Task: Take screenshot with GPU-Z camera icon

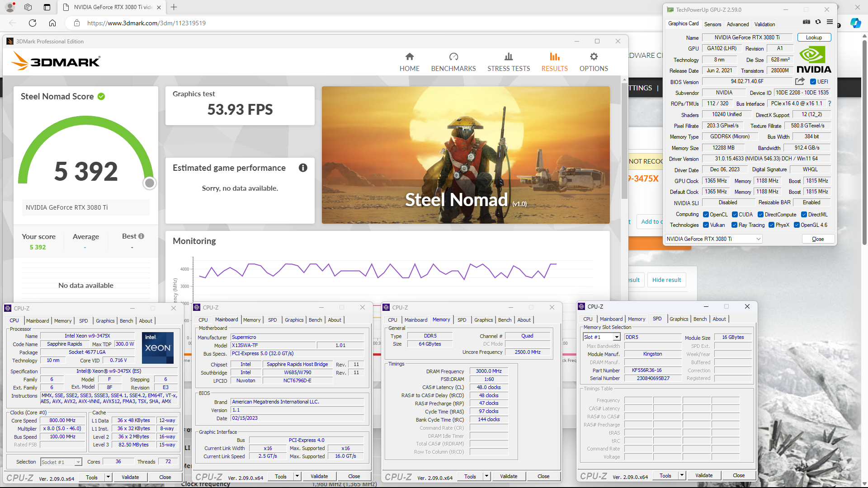Action: click(x=806, y=22)
